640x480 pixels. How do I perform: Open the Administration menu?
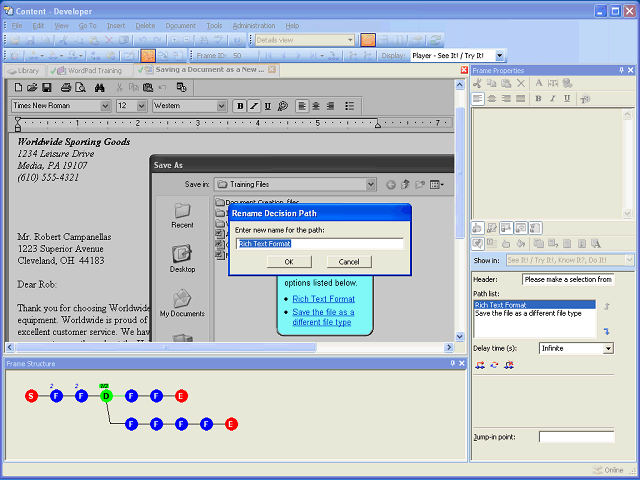point(254,26)
